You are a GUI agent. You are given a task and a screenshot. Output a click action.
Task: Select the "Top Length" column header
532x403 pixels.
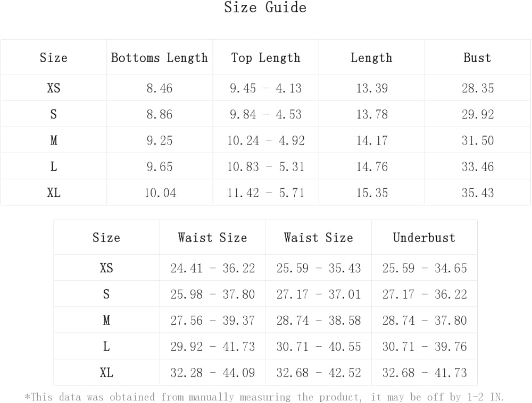tap(265, 58)
